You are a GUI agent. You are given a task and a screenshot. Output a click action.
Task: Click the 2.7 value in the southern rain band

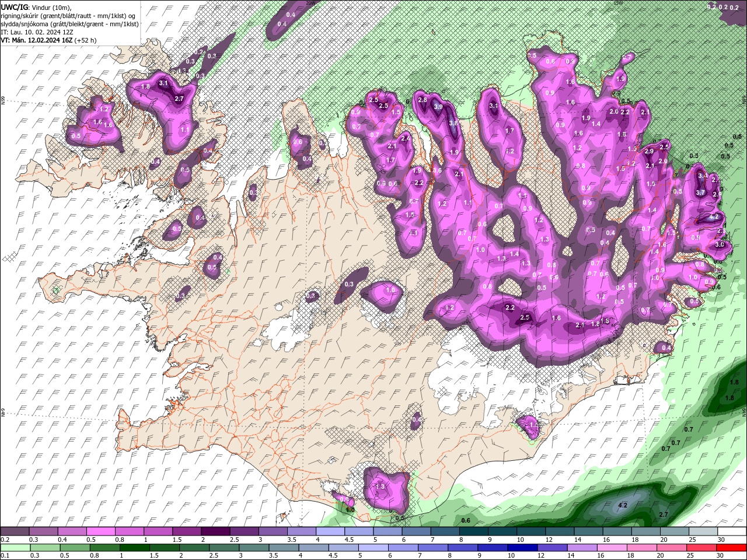coord(663,514)
